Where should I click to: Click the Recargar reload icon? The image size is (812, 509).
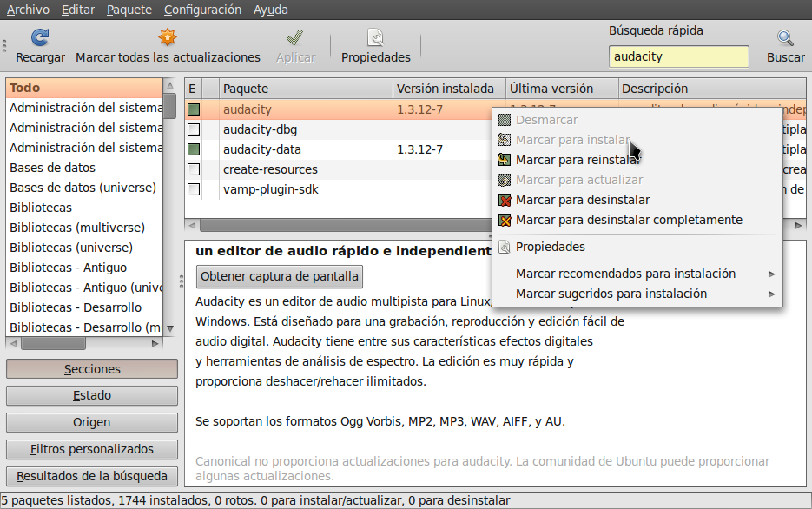[40, 37]
